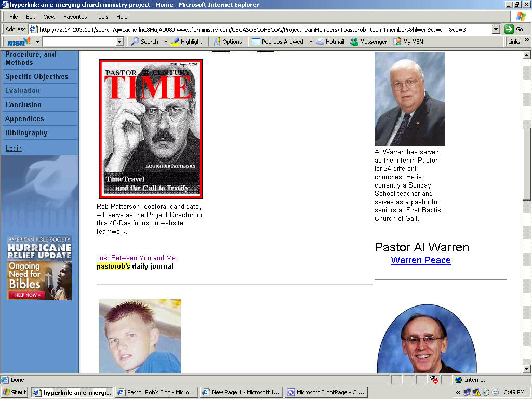Viewport: 532px width, 399px height.
Task: Expand the Search button options arrow
Action: coord(166,42)
